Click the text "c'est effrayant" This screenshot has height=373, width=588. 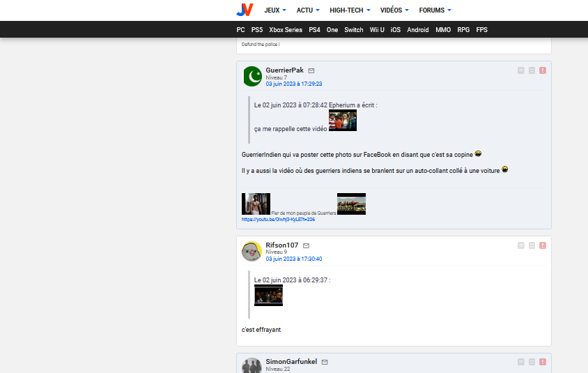click(x=261, y=330)
